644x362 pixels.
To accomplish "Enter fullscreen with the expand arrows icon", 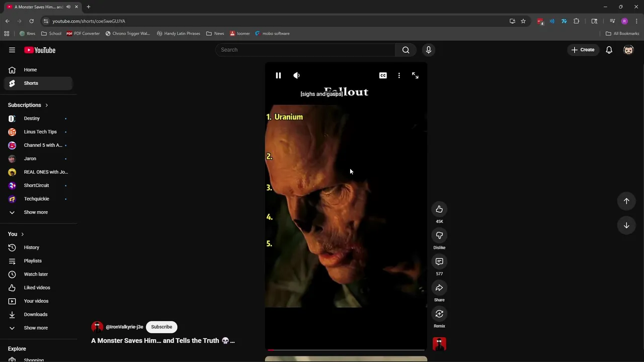I will tap(415, 75).
